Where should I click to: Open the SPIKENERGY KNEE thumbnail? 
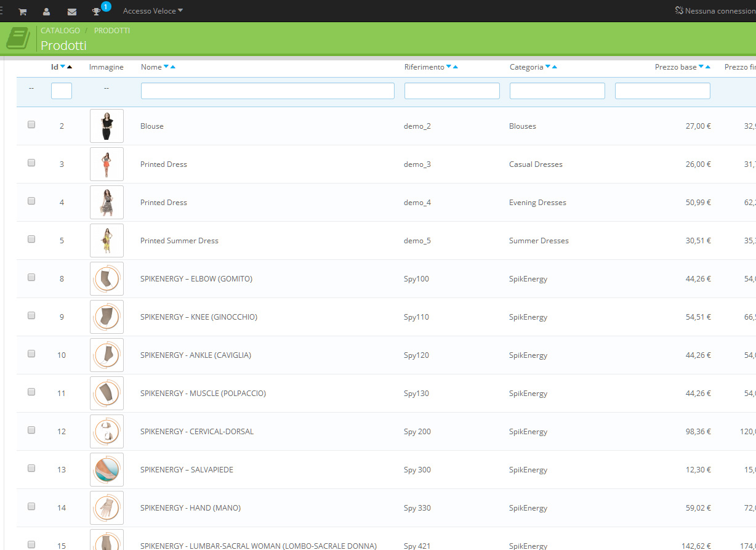[x=107, y=317]
